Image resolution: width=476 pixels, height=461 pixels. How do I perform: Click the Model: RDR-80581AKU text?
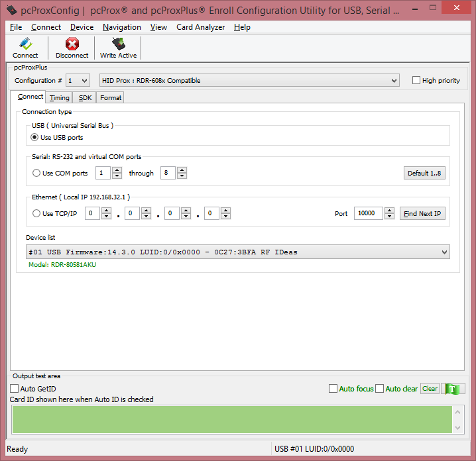click(x=62, y=264)
